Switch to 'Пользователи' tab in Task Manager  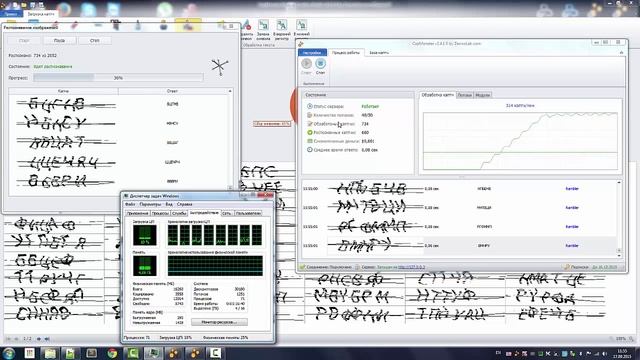click(248, 213)
